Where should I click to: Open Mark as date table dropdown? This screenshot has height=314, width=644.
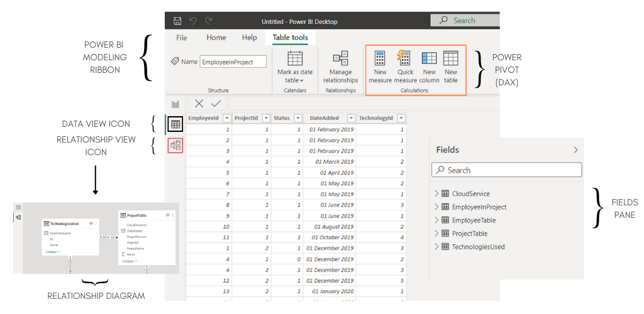tap(295, 67)
